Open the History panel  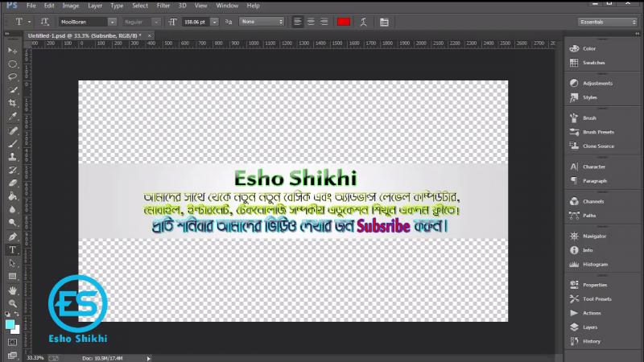pos(591,341)
